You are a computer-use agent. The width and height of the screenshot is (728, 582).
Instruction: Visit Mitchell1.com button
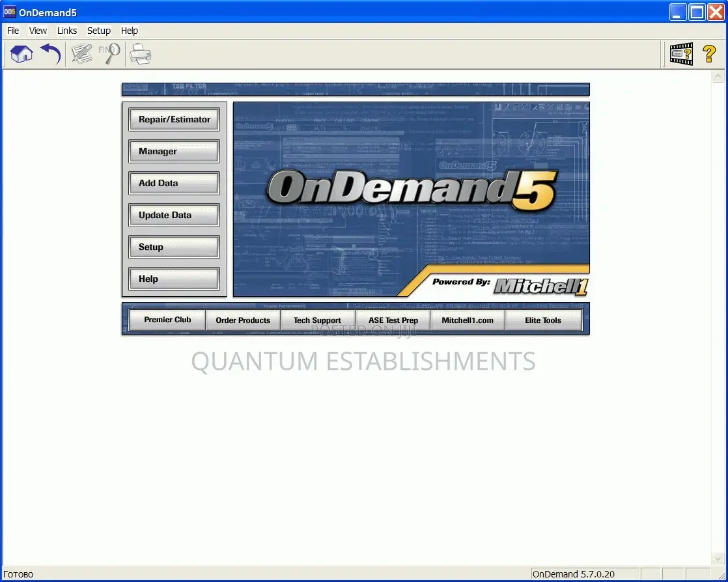[x=468, y=320]
